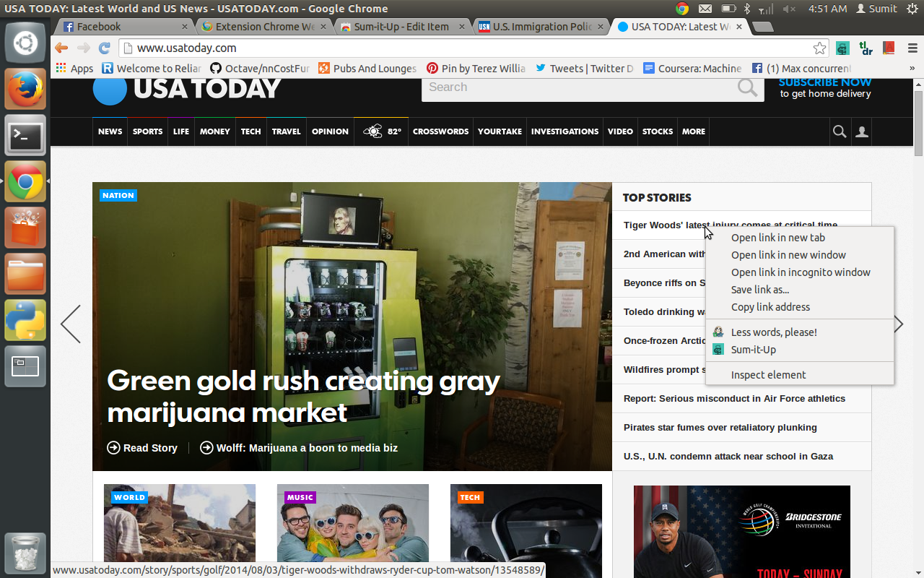The image size is (924, 578).
Task: Open the Pubs And Lounges bookmark
Action: (x=367, y=68)
